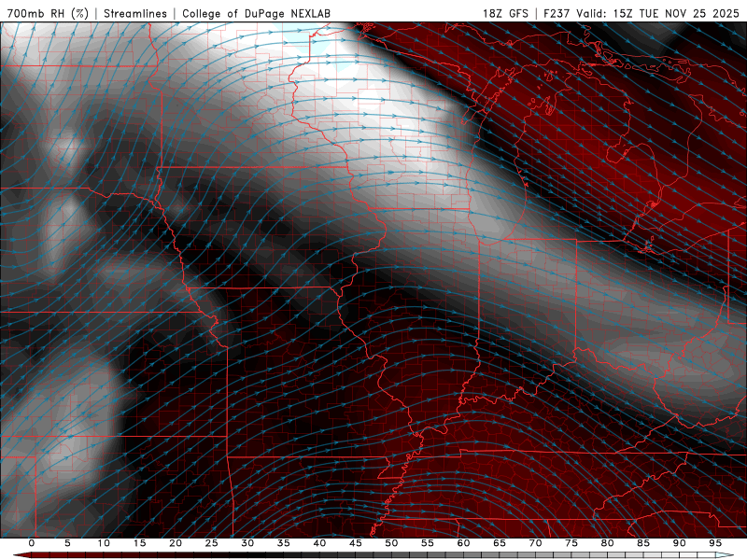Select the '75' label on the RH scale
The image size is (747, 560).
coord(571,543)
